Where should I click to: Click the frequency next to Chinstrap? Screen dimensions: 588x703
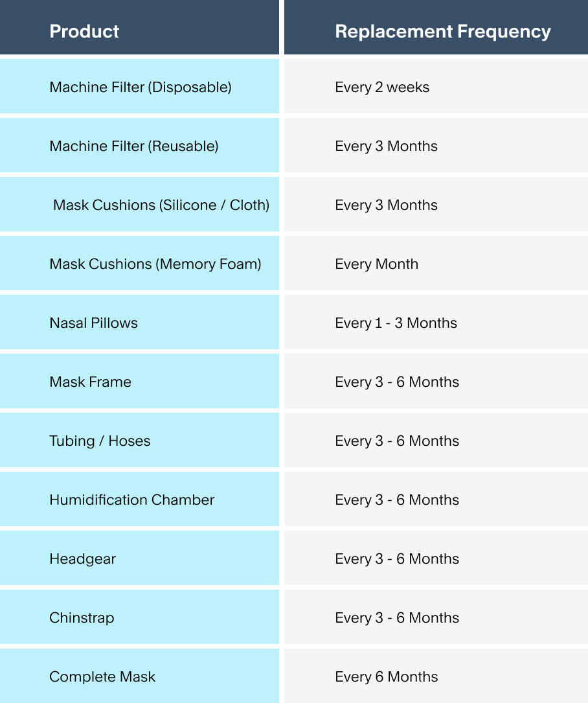(396, 617)
